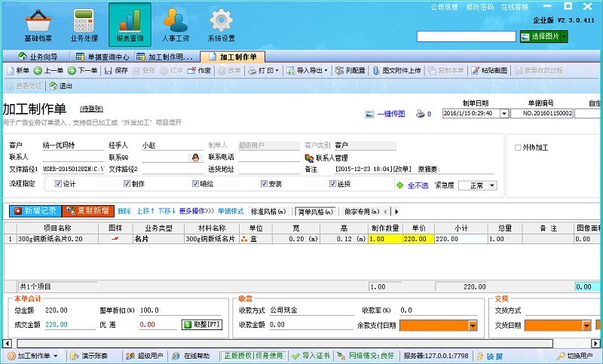603x364 pixels.
Task: Save the order with 保存
Action: [x=116, y=71]
